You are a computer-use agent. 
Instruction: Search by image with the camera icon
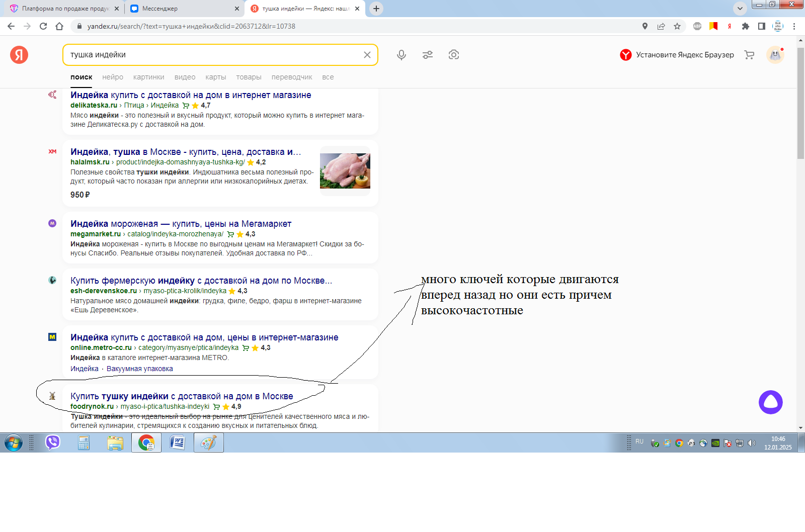454,55
